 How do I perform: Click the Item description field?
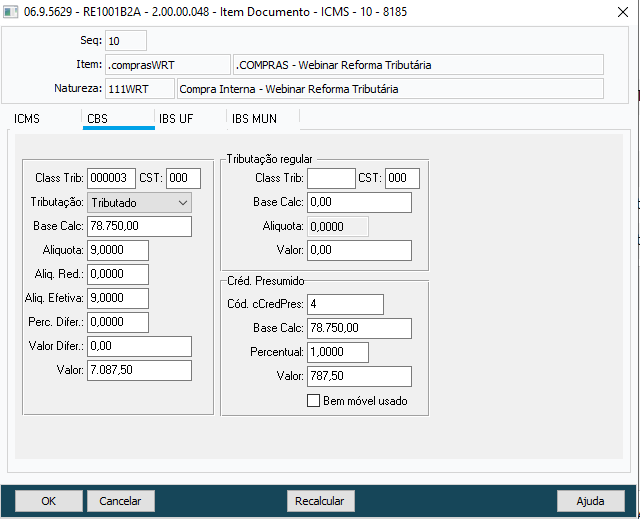[x=418, y=65]
